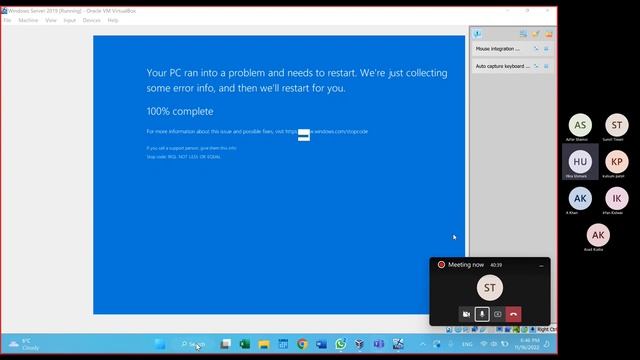Click the ENG language indicator in system tray
This screenshot has height=360, width=640.
tap(467, 344)
